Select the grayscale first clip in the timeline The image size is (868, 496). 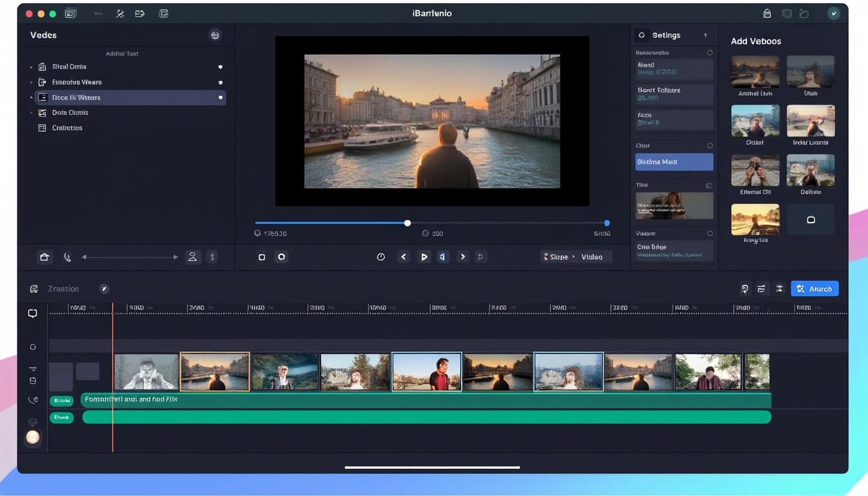tap(147, 371)
